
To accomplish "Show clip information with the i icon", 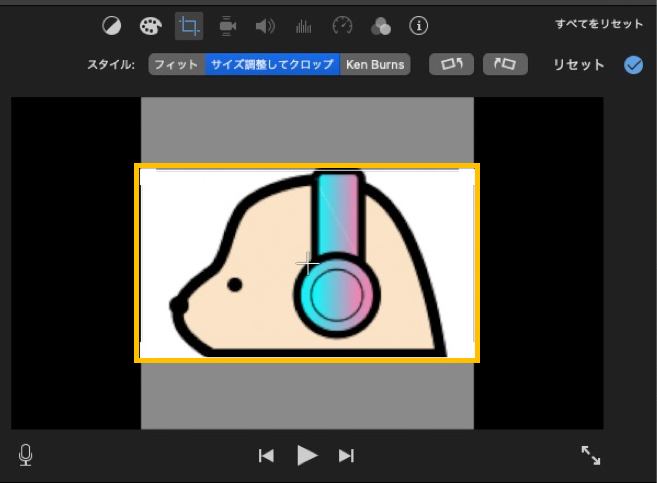I will point(419,26).
